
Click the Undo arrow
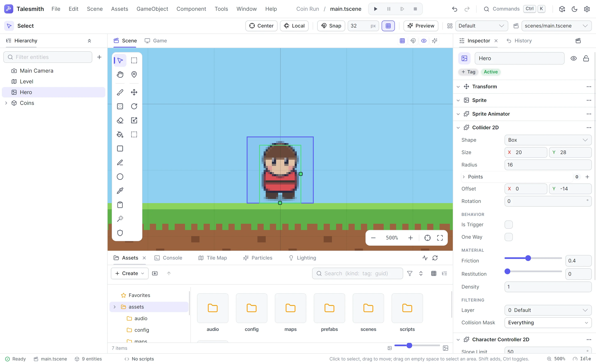tap(454, 9)
